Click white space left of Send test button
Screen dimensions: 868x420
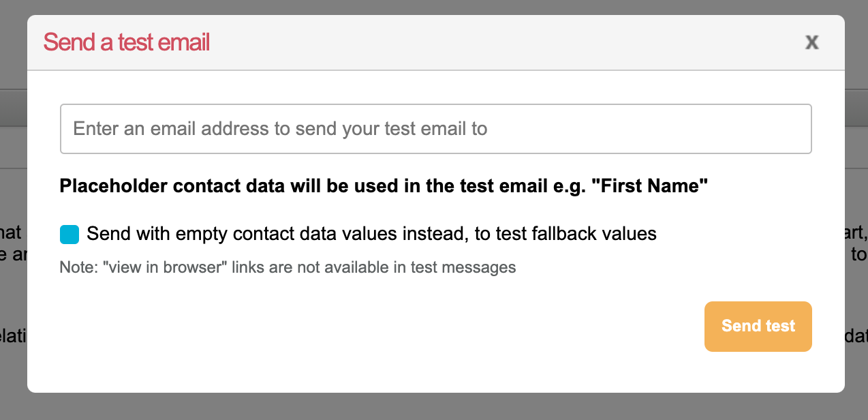click(x=477, y=327)
